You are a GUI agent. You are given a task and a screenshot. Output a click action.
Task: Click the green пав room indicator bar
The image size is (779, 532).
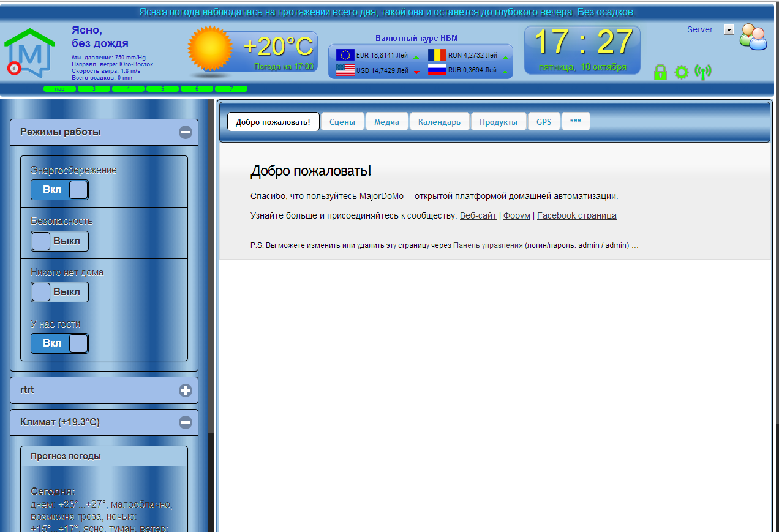click(x=59, y=88)
